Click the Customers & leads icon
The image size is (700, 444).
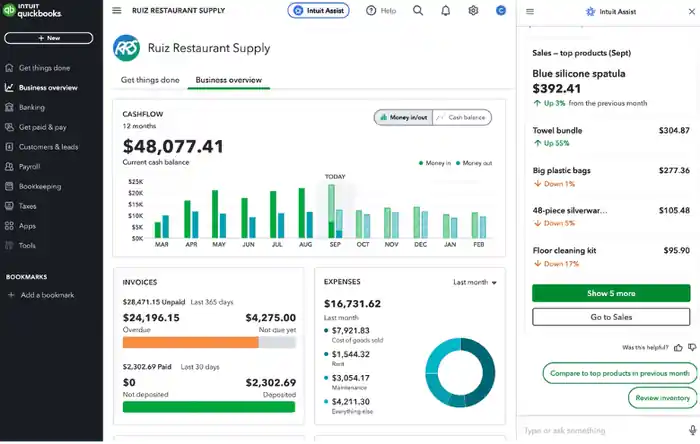pyautogui.click(x=9, y=147)
